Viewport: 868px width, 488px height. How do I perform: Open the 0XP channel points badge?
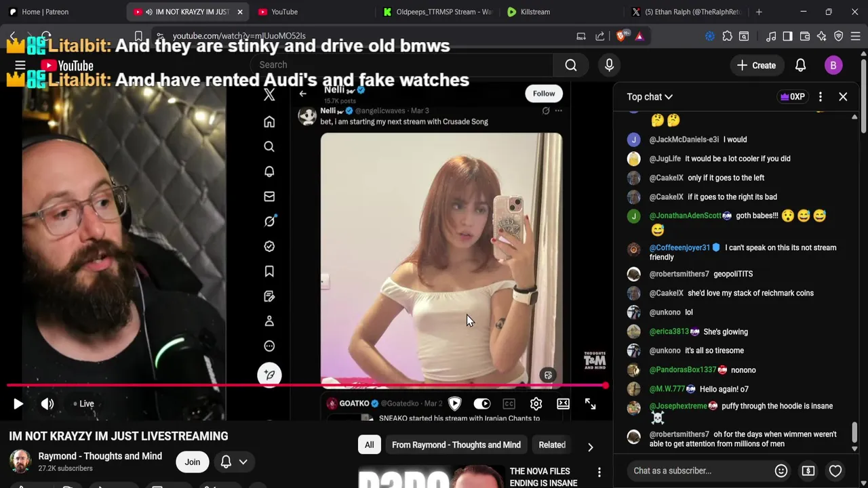pos(793,97)
